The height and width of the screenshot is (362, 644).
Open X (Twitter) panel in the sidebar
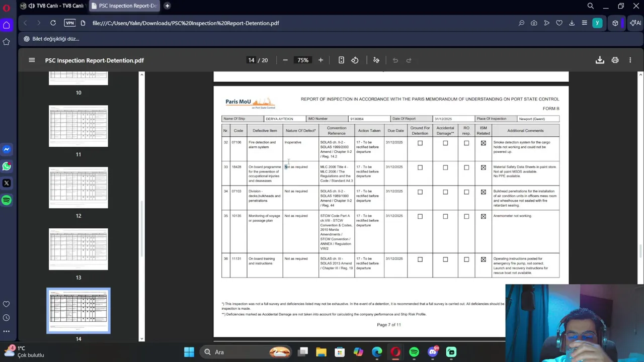(x=7, y=183)
